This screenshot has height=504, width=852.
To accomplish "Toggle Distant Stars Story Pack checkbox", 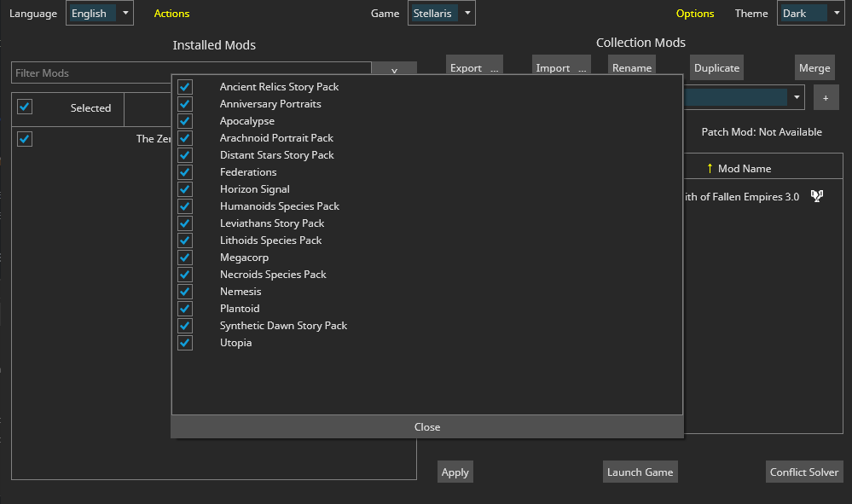I will (x=185, y=155).
